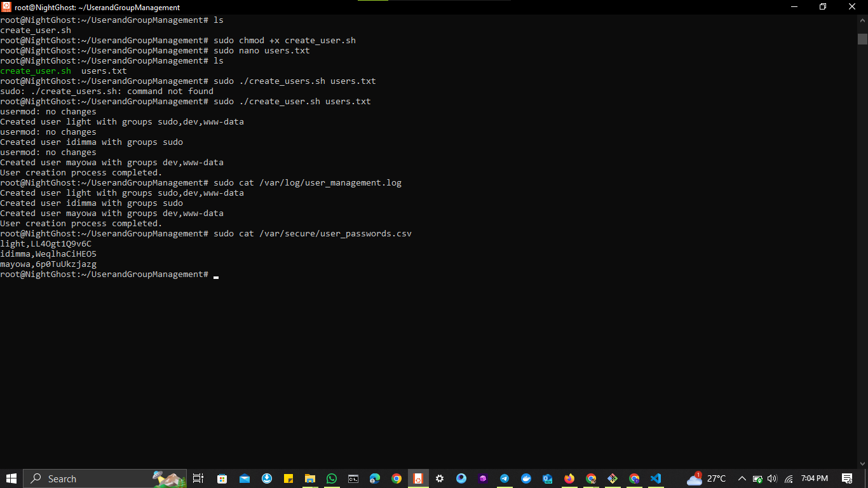Click the terminal cursor at the last prompt
Image resolution: width=868 pixels, height=488 pixels.
click(x=216, y=277)
